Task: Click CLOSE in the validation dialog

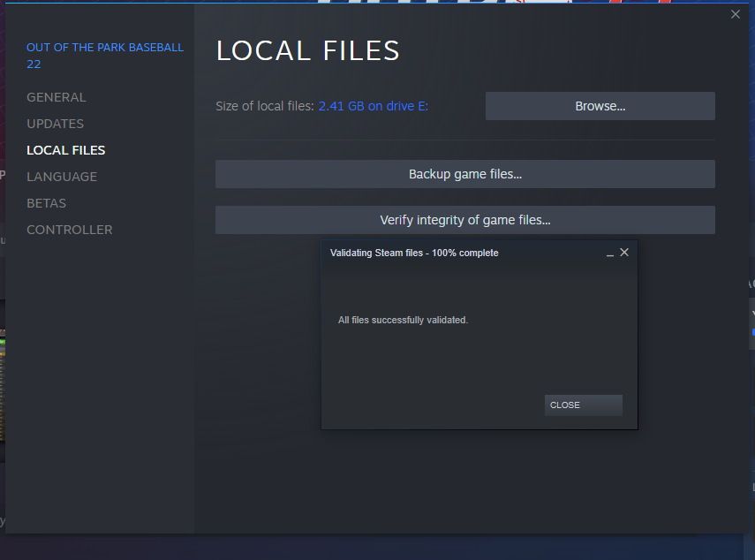Action: point(583,405)
